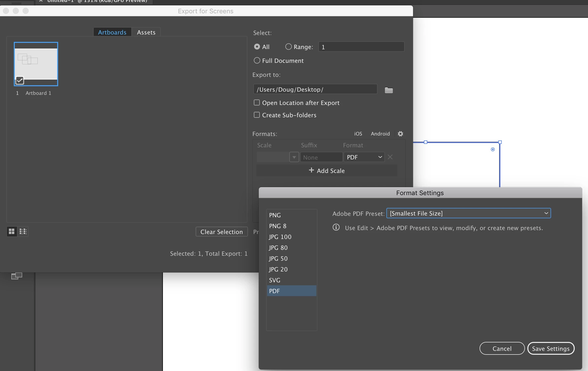Expand the Scale dropdown arrow
This screenshot has height=371, width=588.
294,157
